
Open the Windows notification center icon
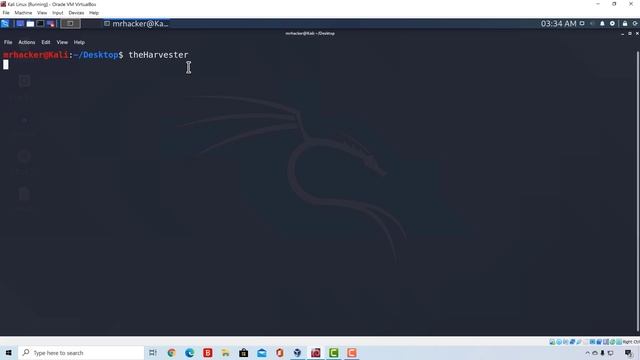pos(629,353)
